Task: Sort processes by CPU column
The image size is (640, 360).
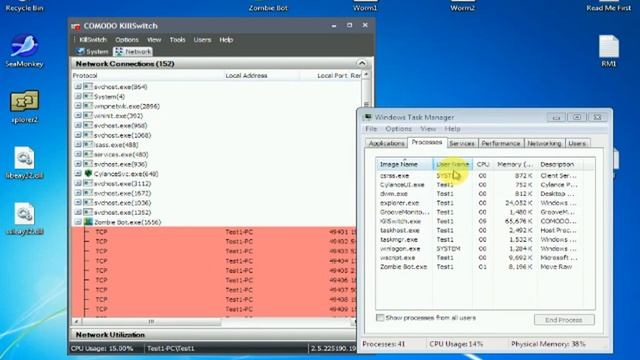Action: [483, 164]
